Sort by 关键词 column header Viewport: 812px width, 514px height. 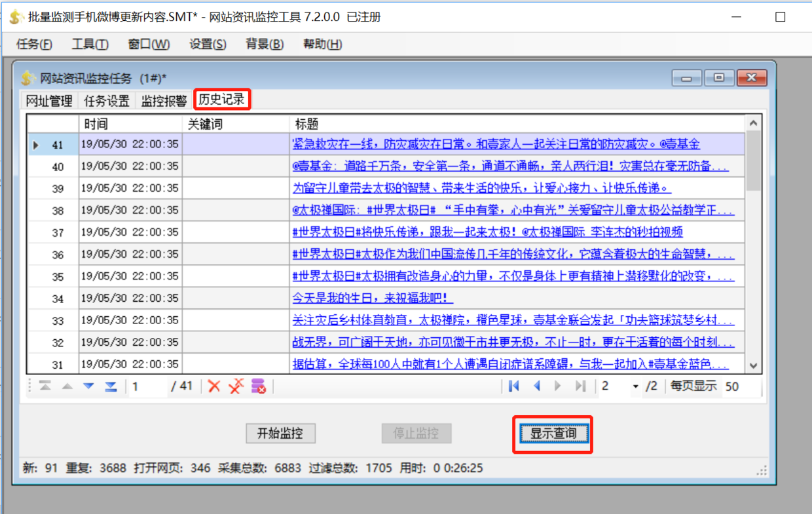pyautogui.click(x=236, y=124)
